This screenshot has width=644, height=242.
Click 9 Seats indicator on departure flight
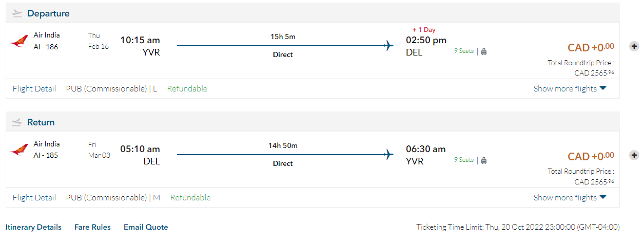click(464, 51)
